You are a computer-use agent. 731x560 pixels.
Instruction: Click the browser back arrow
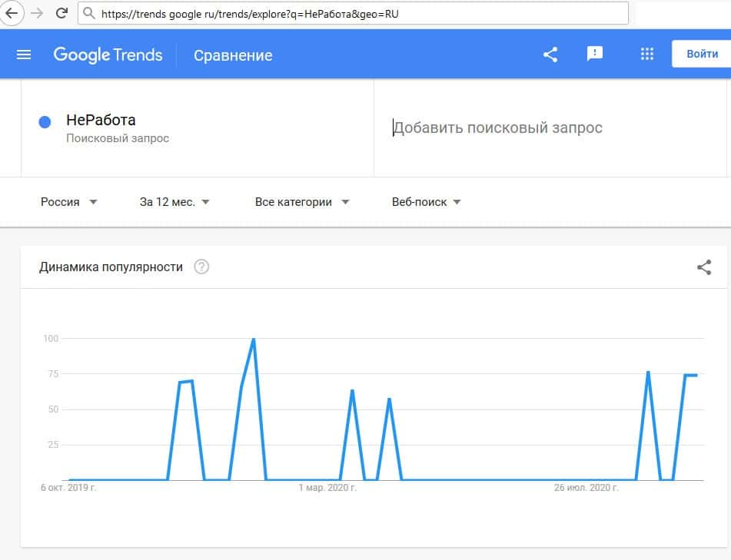[x=12, y=12]
